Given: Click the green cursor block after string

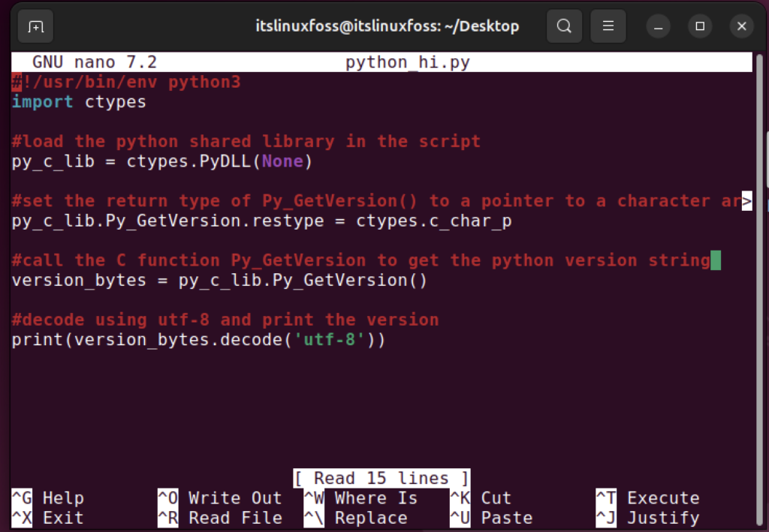Looking at the screenshot, I should [716, 260].
